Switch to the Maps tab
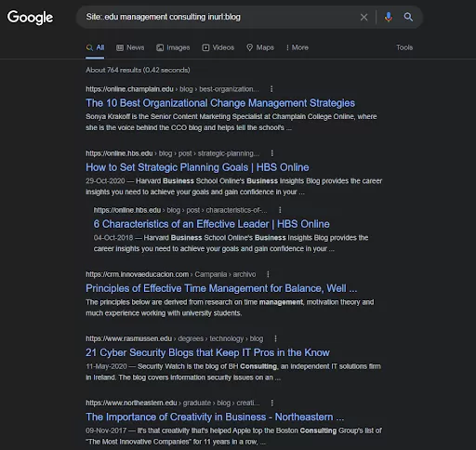 point(260,47)
